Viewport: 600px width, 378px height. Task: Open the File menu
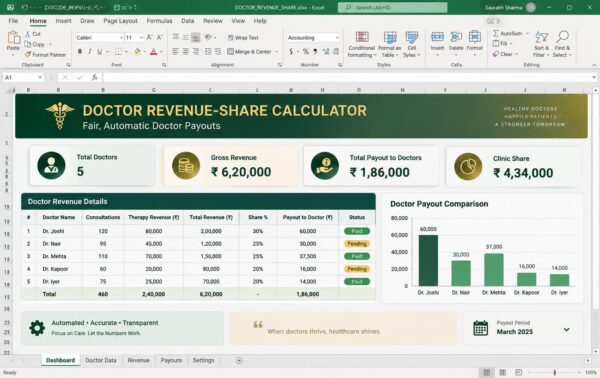pos(13,21)
